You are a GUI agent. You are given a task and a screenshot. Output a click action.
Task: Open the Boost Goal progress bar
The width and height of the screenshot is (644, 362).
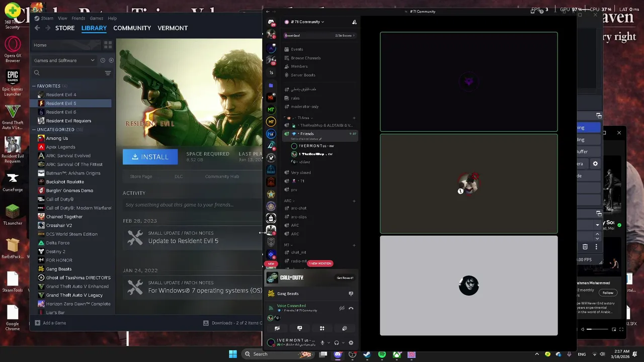click(x=320, y=36)
